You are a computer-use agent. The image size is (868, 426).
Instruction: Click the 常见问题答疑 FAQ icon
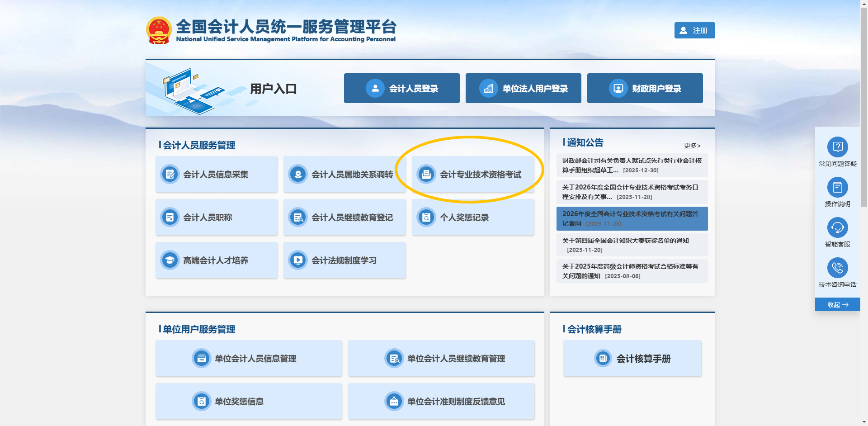click(x=837, y=147)
